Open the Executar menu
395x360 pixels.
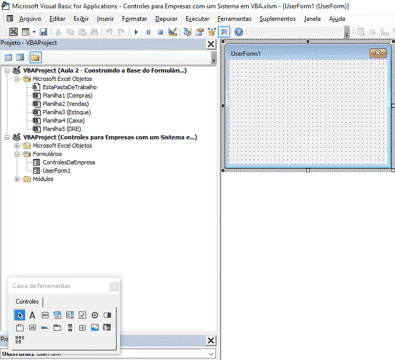(197, 19)
